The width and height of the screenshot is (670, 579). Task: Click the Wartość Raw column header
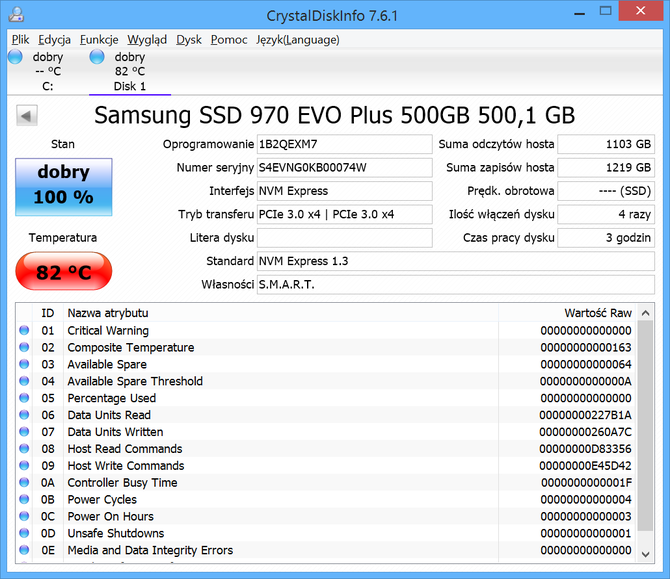(x=567, y=313)
